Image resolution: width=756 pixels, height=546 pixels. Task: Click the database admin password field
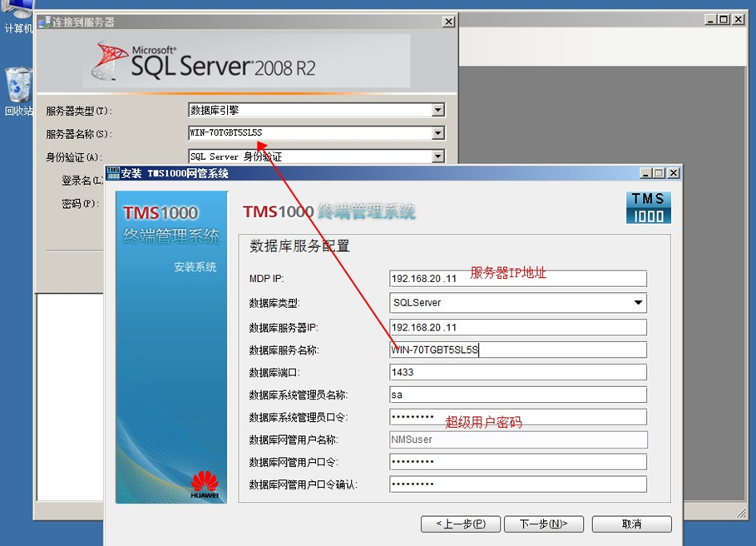coord(518,417)
